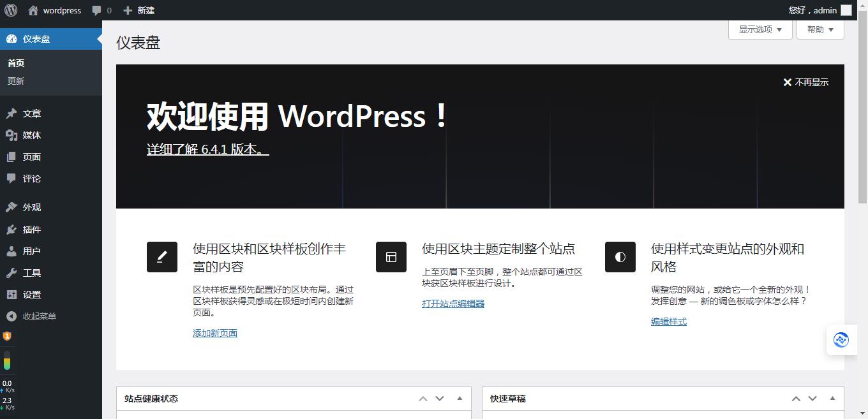Screen dimensions: 868x419
Task: Click the layout block theme icon
Action: pyautogui.click(x=391, y=257)
